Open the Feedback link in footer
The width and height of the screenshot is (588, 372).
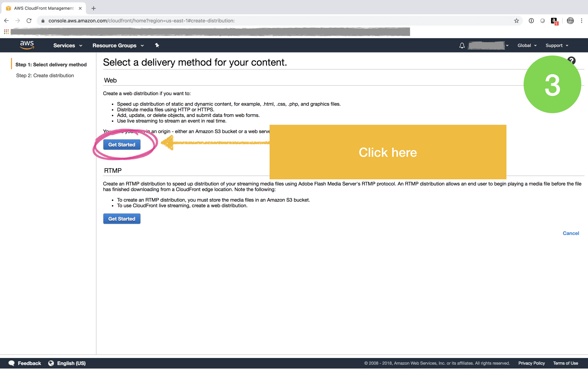click(x=29, y=363)
